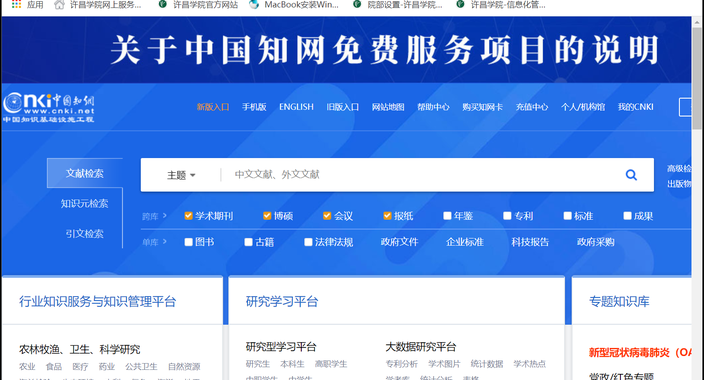The height and width of the screenshot is (380, 704).
Task: Check the 成果 checkbox
Action: coord(628,216)
